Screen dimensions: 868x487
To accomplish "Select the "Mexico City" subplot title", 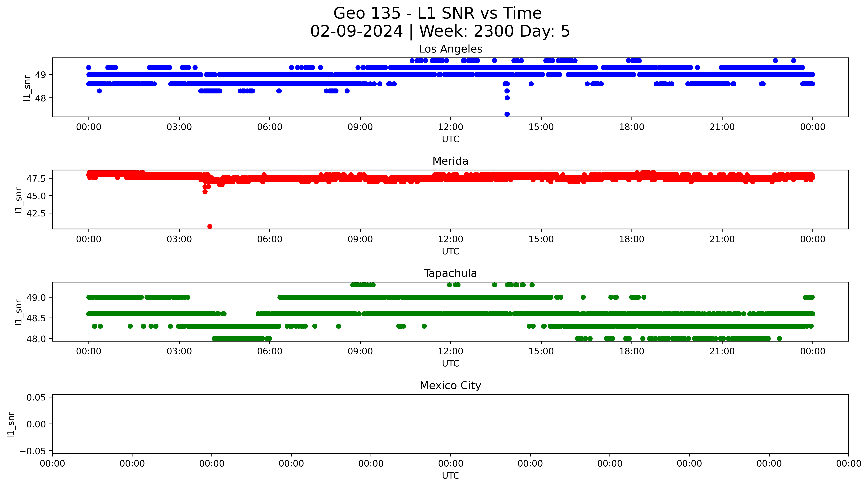I will click(451, 385).
